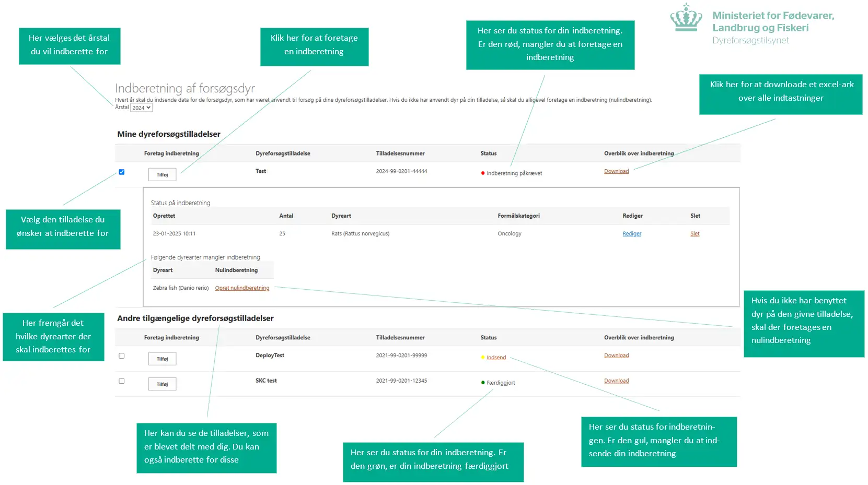Viewport: 868px width, 485px height.
Task: Download the Excel overview for Test
Action: point(616,171)
